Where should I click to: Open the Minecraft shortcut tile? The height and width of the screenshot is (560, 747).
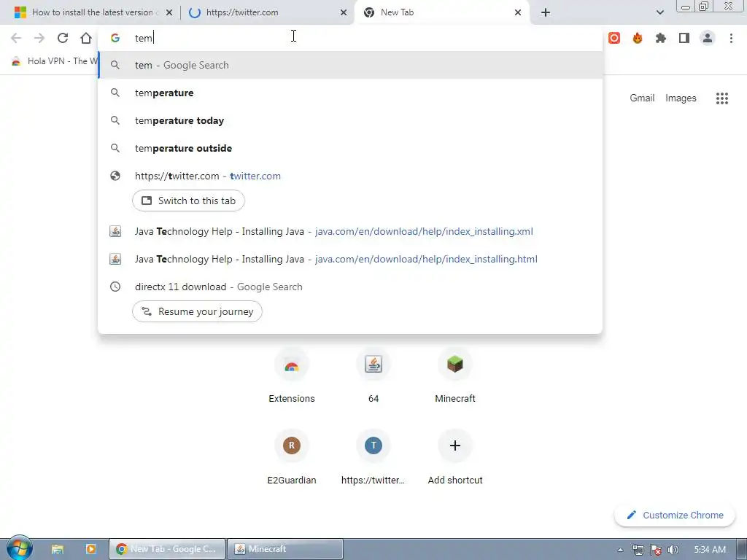pyautogui.click(x=455, y=376)
